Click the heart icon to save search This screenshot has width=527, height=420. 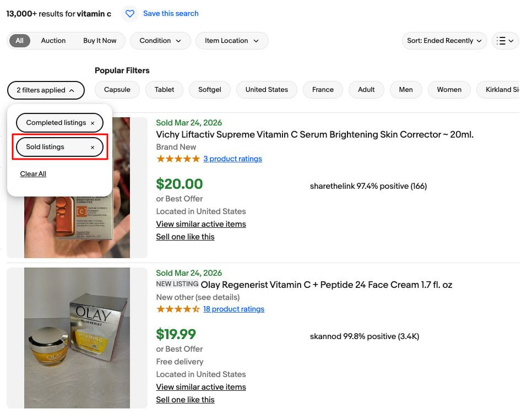pyautogui.click(x=129, y=14)
